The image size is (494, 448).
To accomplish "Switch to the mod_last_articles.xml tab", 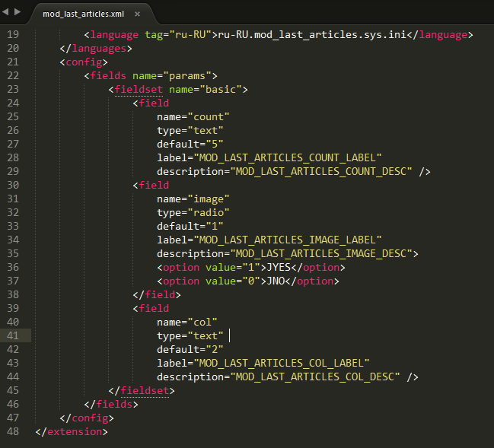I will [83, 14].
